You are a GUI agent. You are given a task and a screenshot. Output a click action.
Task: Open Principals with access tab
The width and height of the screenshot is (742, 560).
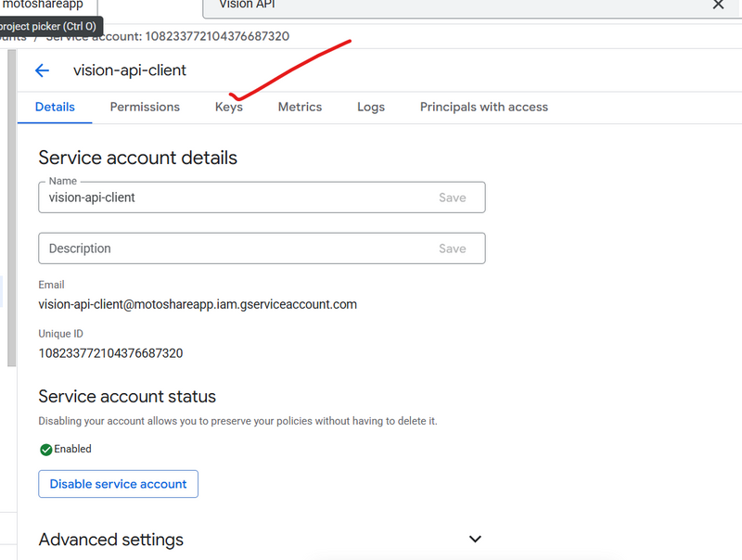coord(483,107)
